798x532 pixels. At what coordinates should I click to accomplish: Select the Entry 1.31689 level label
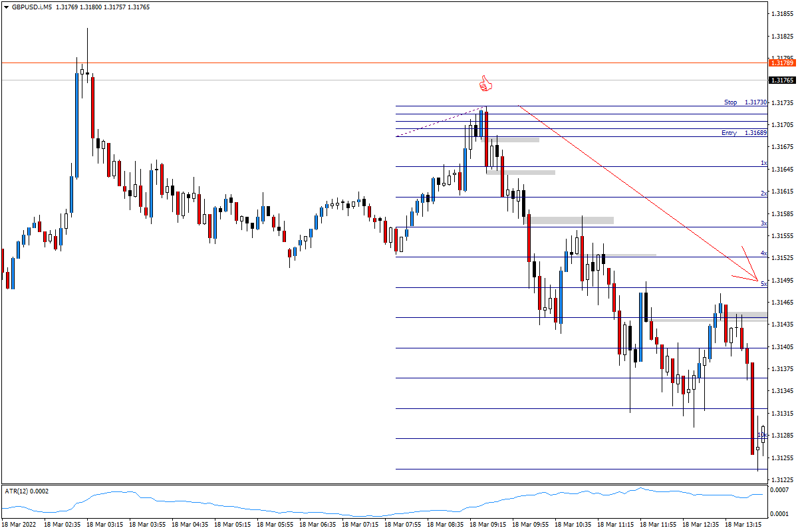tap(744, 133)
